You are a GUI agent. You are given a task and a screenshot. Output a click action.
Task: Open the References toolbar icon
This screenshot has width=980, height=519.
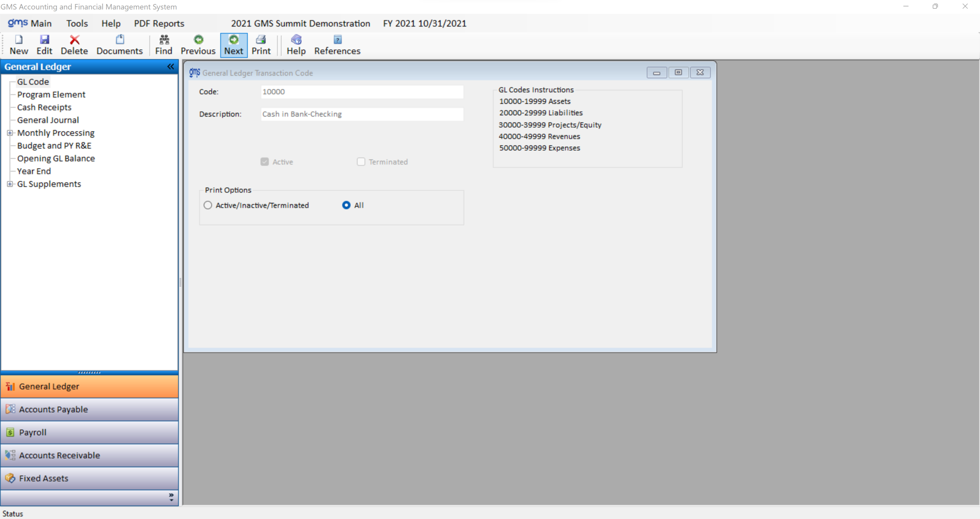[337, 40]
